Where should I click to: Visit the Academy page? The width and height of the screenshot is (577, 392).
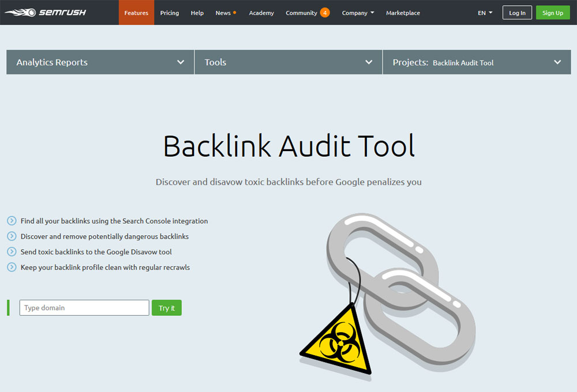(261, 13)
